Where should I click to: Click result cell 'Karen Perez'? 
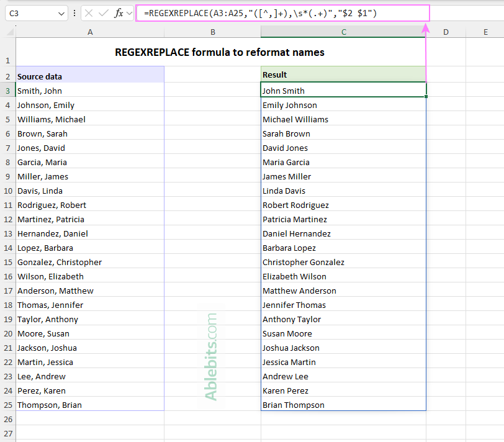(343, 390)
